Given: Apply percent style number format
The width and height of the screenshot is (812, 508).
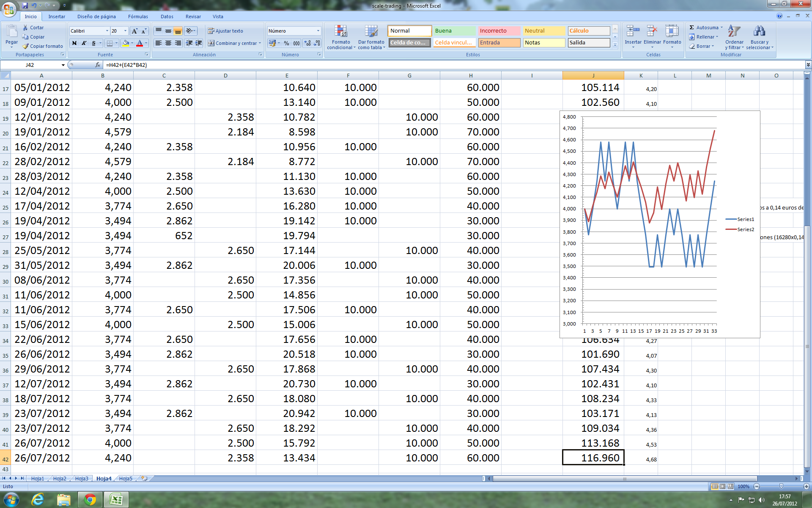Looking at the screenshot, I should (287, 43).
